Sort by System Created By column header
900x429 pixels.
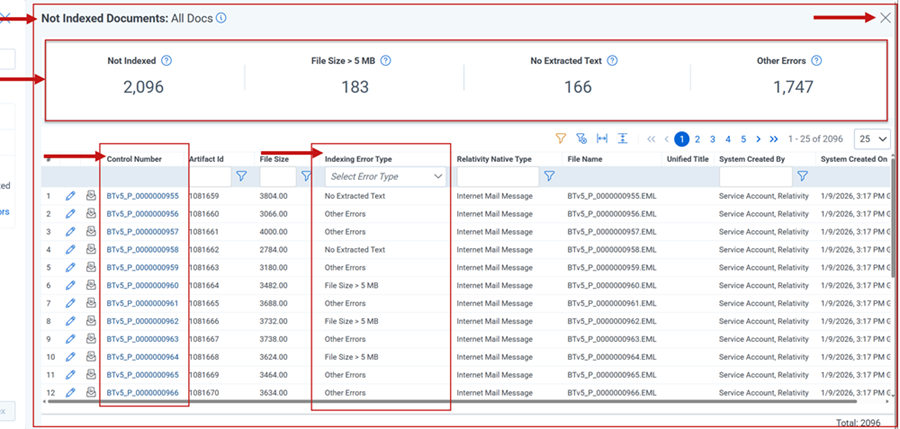[751, 159]
